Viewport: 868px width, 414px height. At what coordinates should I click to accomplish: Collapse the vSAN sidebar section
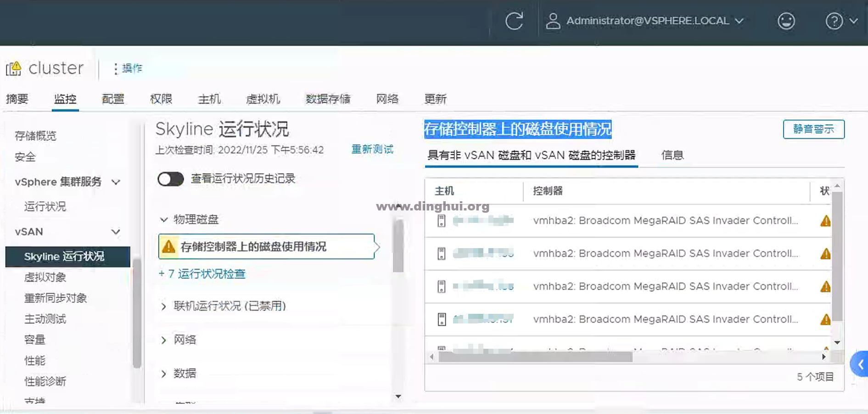tap(116, 232)
